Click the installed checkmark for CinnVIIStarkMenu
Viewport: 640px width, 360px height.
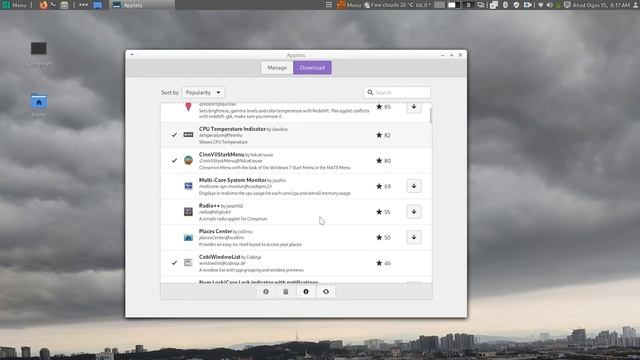pos(174,160)
